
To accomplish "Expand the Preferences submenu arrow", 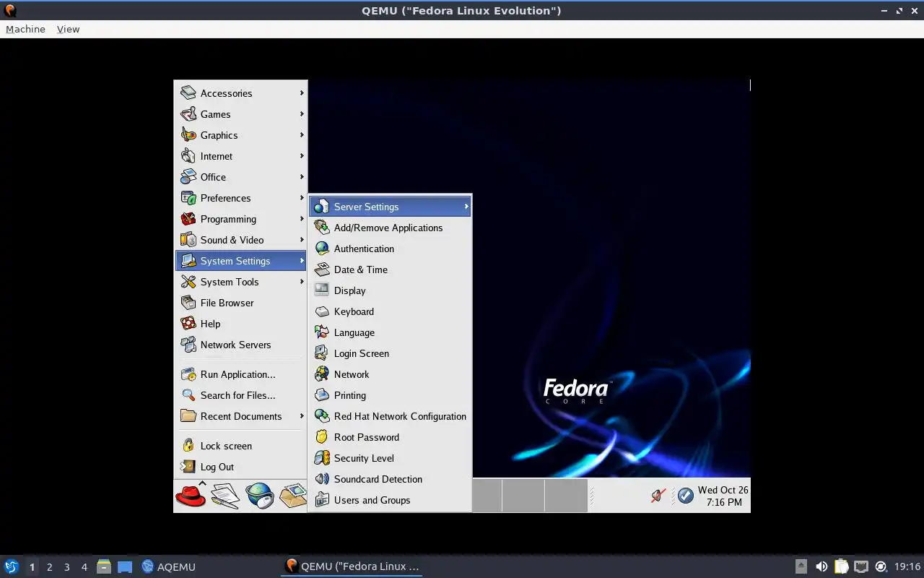I will (x=302, y=198).
